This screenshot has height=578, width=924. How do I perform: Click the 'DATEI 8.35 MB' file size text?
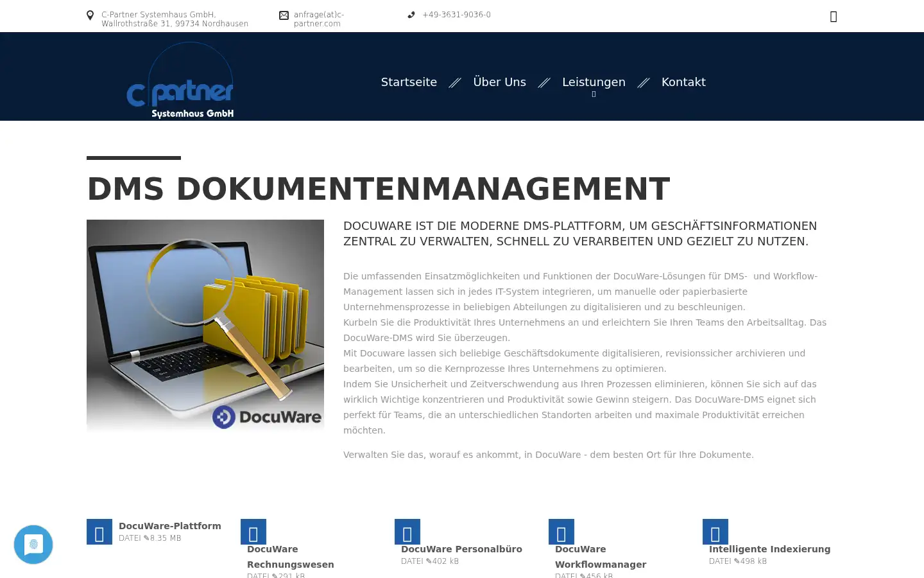150,538
